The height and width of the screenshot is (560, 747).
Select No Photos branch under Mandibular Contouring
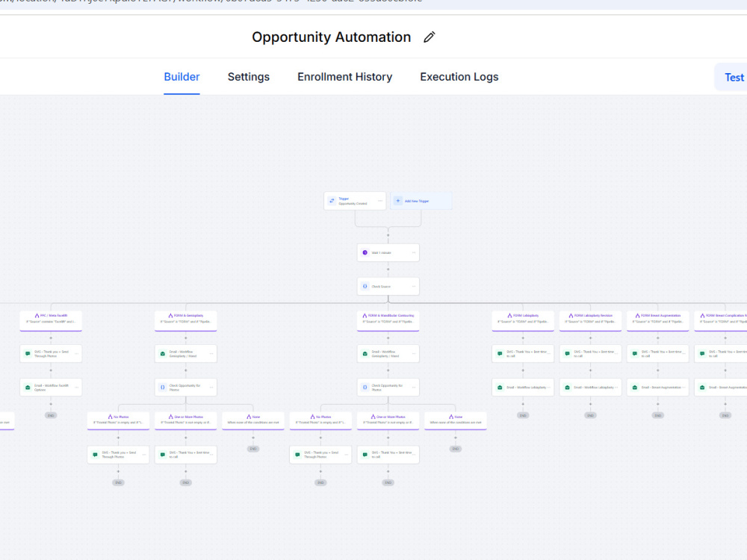tap(320, 421)
